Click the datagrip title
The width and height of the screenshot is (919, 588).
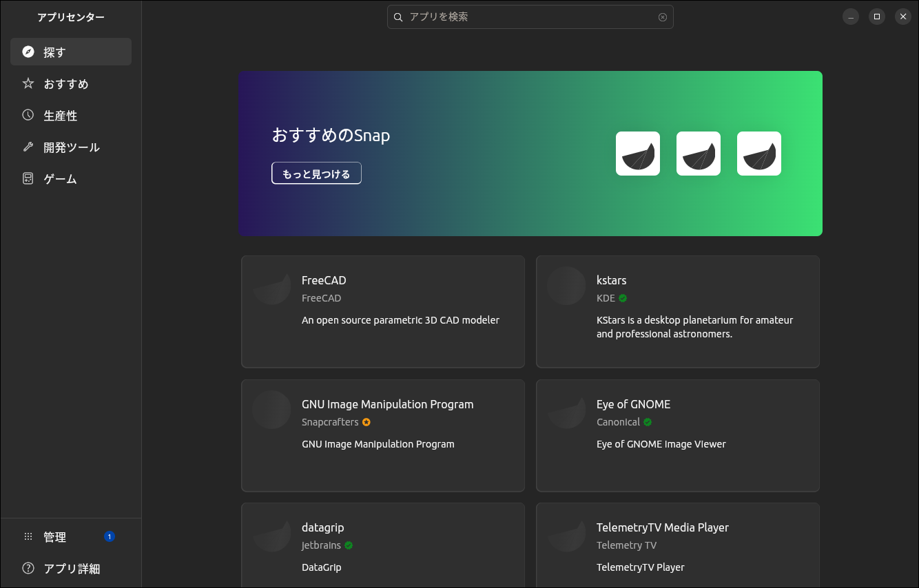(x=323, y=527)
